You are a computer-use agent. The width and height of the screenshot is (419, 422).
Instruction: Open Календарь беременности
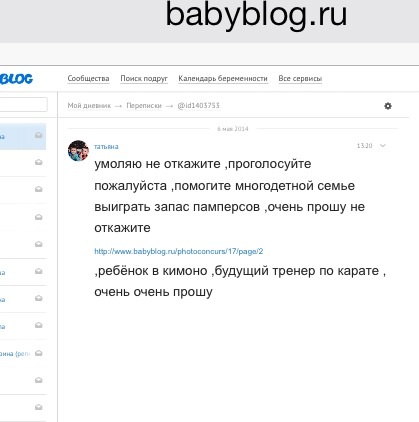click(x=223, y=79)
